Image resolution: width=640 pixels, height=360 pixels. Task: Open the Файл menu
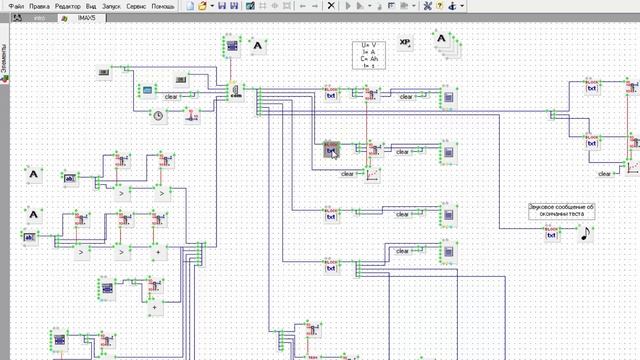click(16, 6)
